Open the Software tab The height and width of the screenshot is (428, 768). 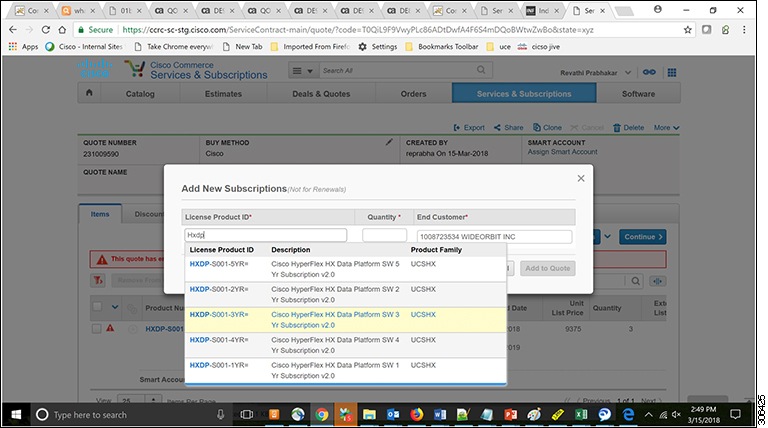638,94
